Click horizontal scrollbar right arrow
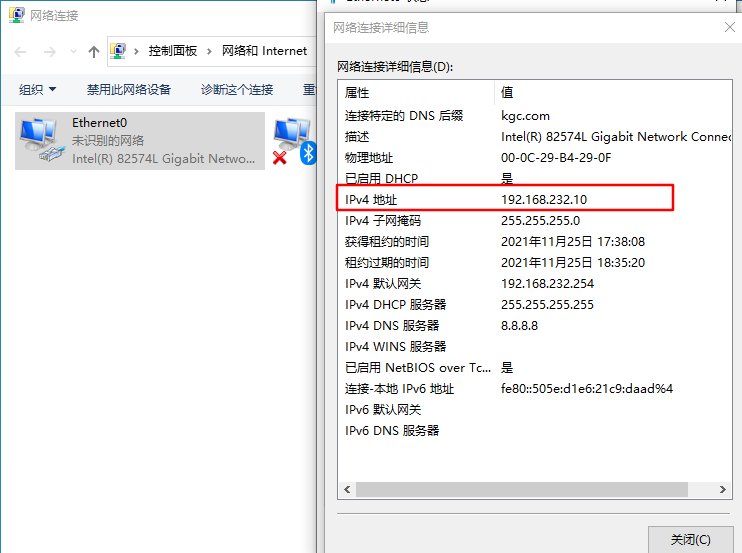The width and height of the screenshot is (742, 553). coord(723,489)
